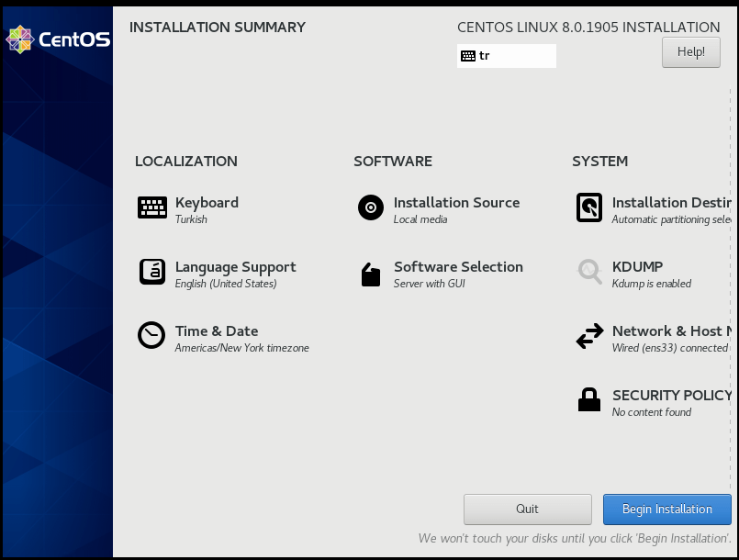Start setup with Begin Installation button
739x560 pixels.
(x=666, y=510)
